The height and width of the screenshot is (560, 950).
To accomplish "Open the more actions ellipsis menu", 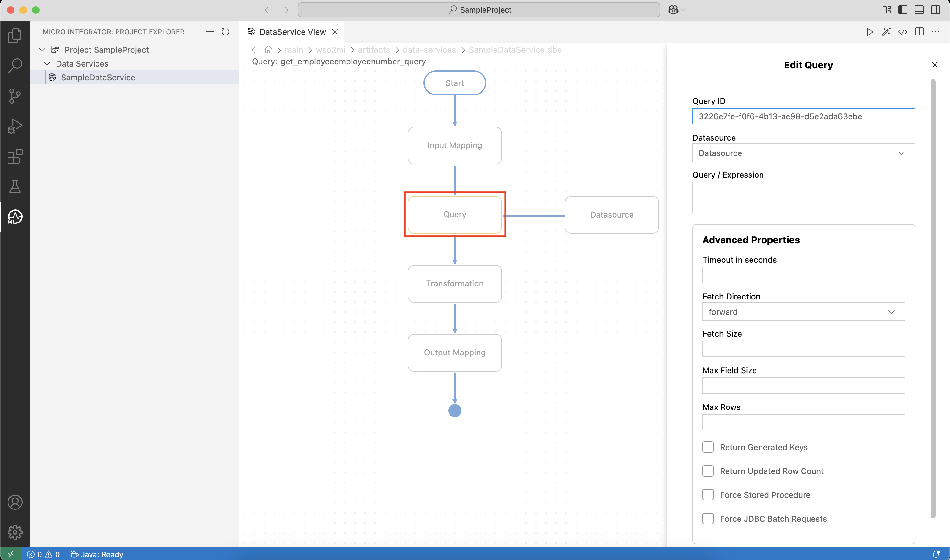I will pyautogui.click(x=936, y=32).
